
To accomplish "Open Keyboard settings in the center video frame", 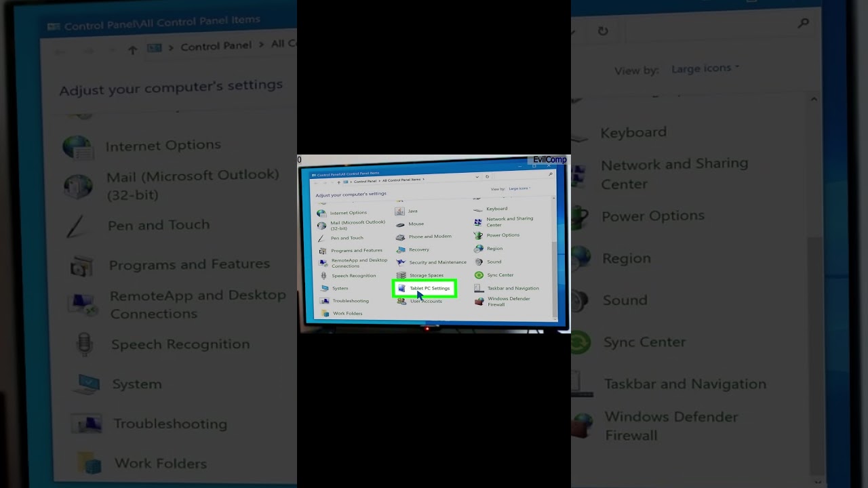I will pos(490,209).
